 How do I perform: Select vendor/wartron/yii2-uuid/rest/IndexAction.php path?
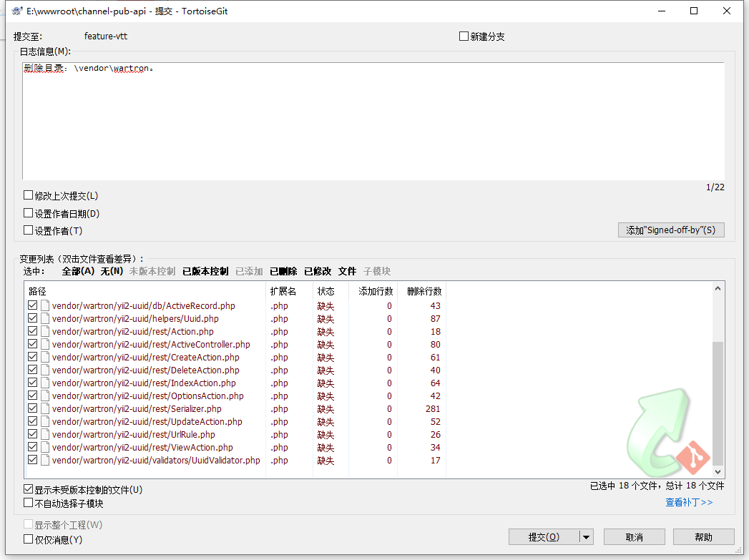144,383
